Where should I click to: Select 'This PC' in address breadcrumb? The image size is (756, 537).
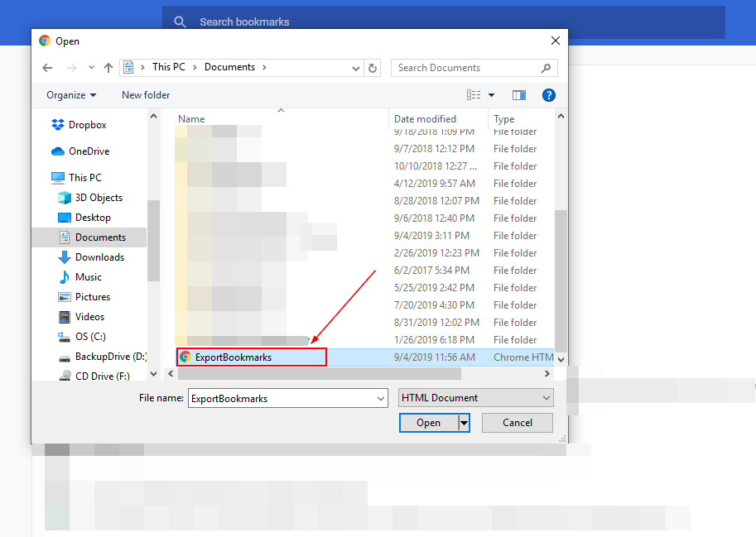169,67
